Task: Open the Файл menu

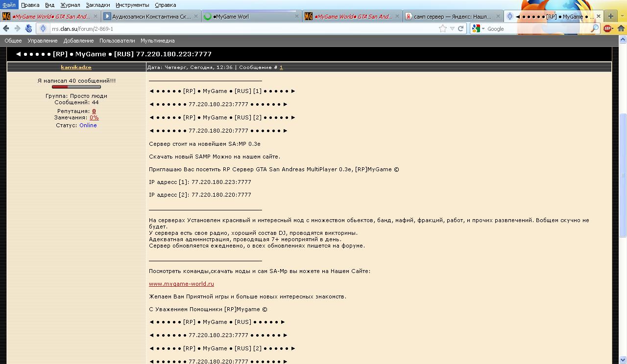Action: [9, 5]
